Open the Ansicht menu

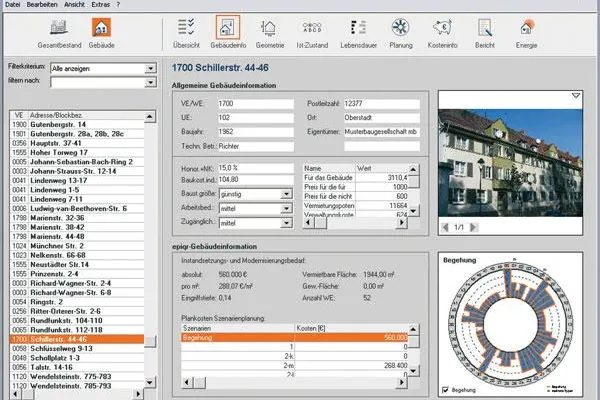(x=75, y=5)
